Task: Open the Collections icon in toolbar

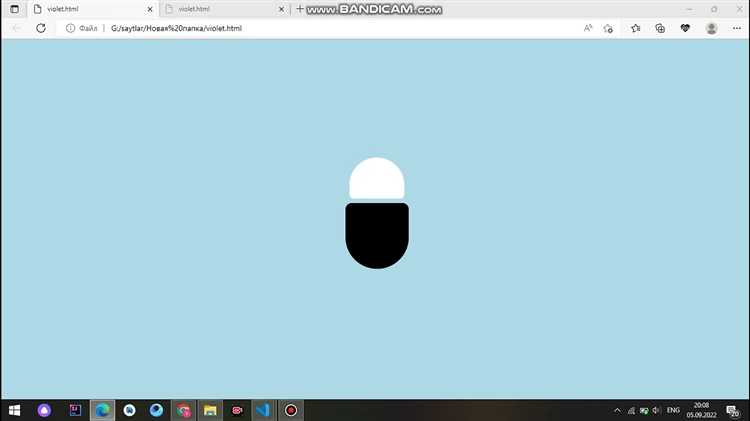Action: point(660,28)
